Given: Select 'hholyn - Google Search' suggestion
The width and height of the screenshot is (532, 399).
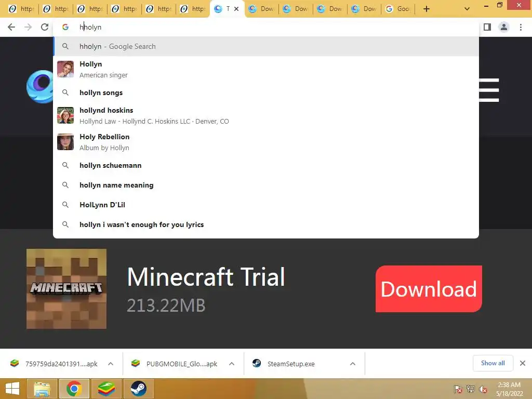Looking at the screenshot, I should 266,46.
